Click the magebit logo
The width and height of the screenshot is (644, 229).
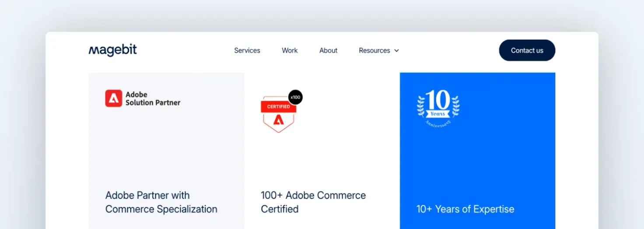[112, 50]
